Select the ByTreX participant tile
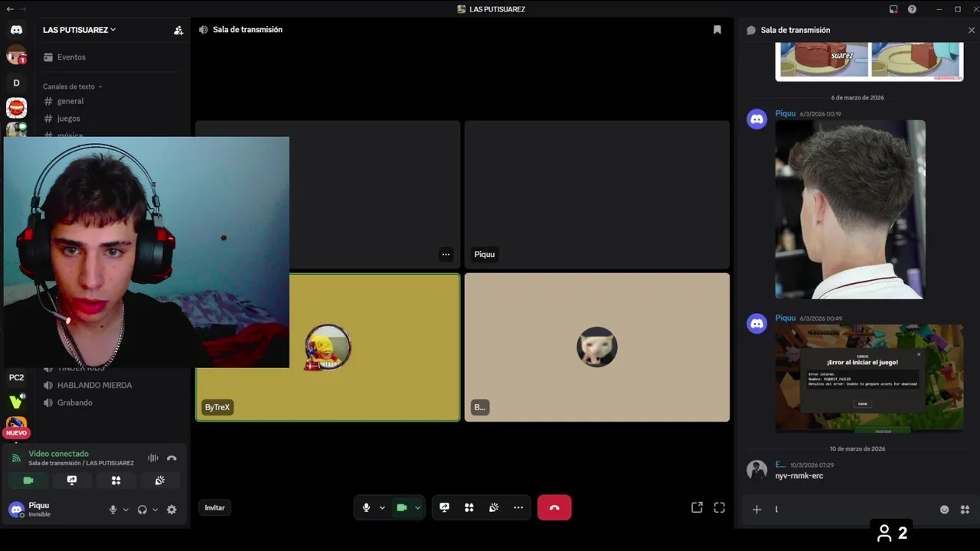The image size is (980, 551). click(x=328, y=347)
